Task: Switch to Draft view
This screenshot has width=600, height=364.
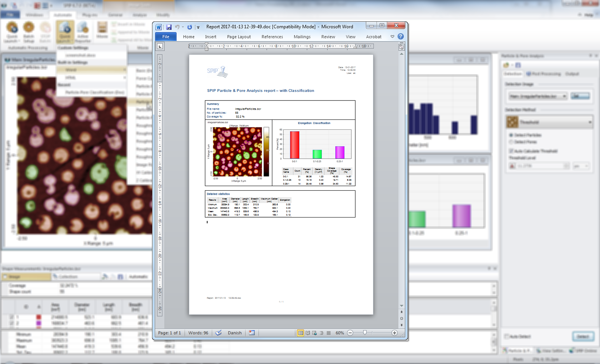Action: (328, 333)
